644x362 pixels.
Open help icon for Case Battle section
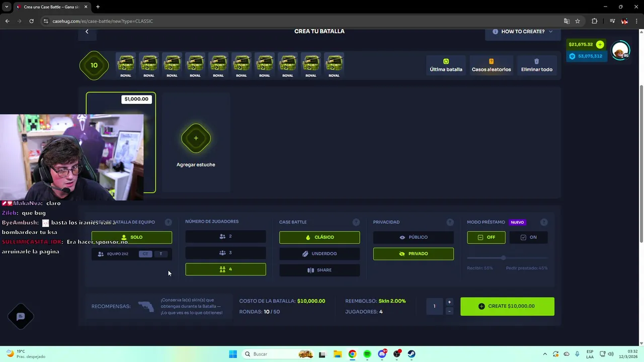point(356,222)
